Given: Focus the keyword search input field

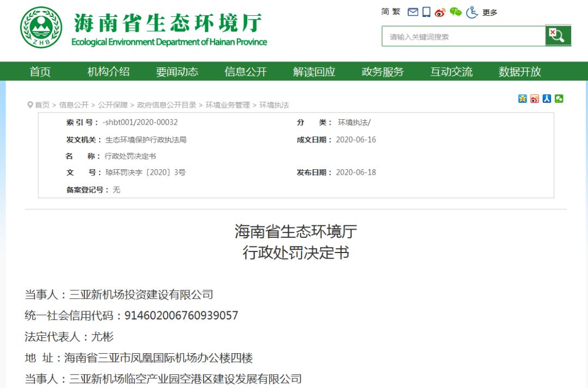Looking at the screenshot, I should [463, 36].
